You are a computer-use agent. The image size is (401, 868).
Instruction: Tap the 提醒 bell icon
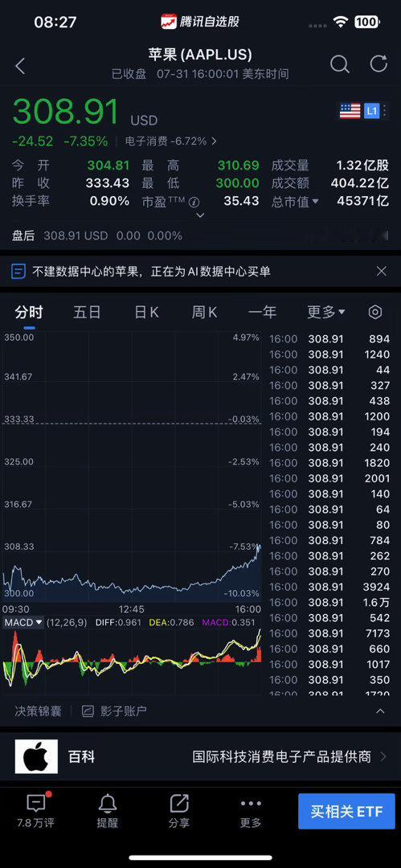(x=108, y=810)
